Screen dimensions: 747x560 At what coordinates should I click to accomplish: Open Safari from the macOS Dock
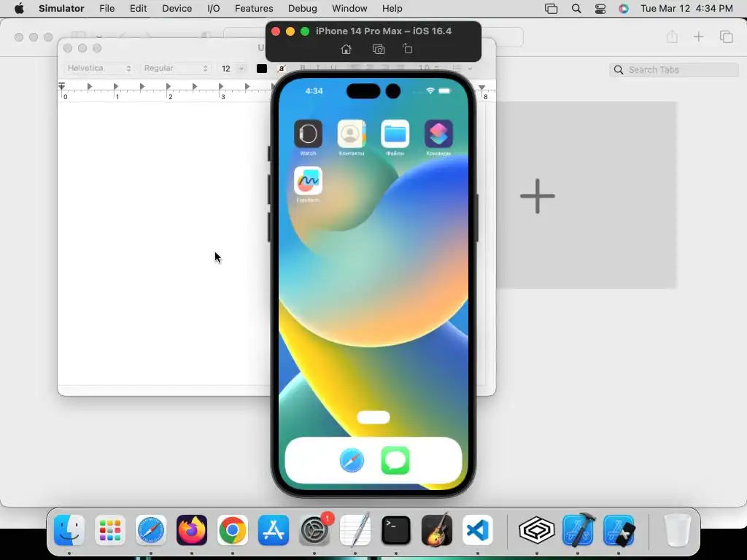[x=151, y=530]
